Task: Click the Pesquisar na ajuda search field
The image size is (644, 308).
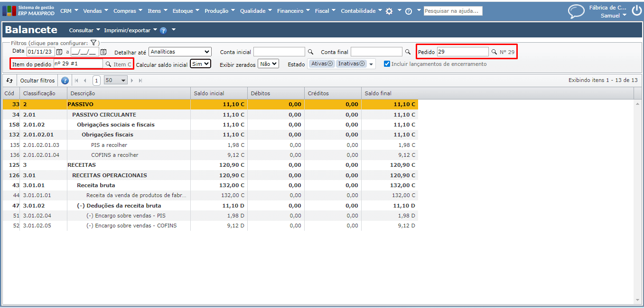Action: pyautogui.click(x=453, y=11)
